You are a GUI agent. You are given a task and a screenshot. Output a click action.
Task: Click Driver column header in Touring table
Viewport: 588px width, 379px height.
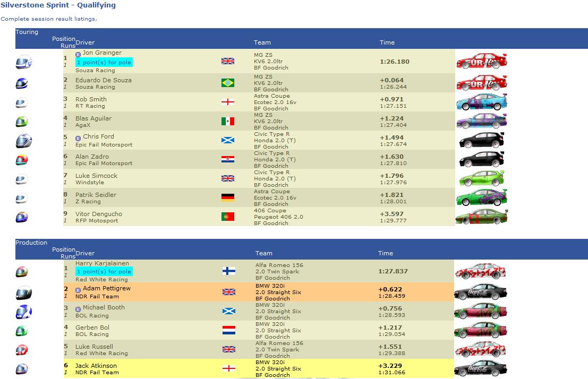point(85,42)
